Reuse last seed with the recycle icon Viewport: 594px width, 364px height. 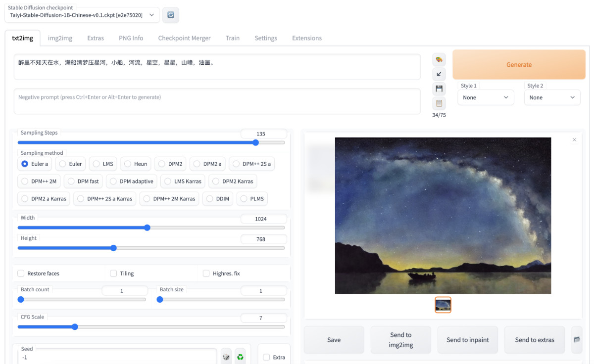point(241,357)
